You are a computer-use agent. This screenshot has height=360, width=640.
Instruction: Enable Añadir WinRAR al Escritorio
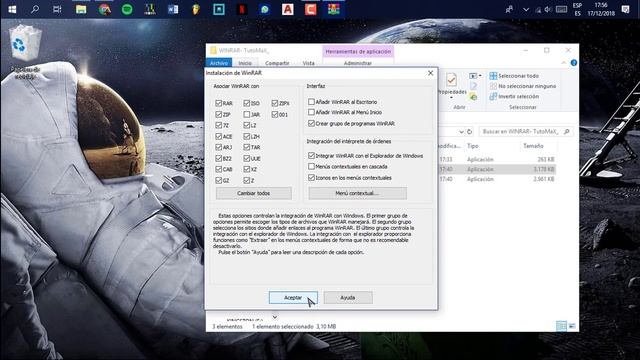(x=311, y=101)
